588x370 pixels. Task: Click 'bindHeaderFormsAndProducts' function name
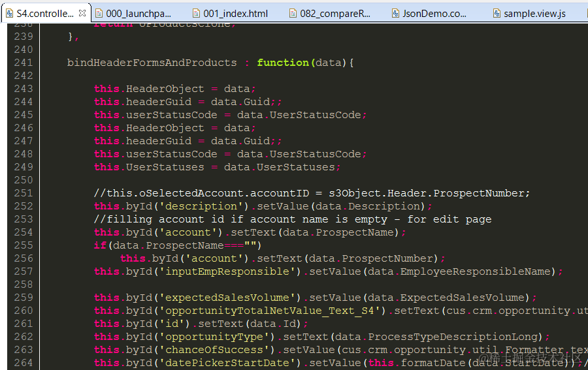pyautogui.click(x=152, y=63)
